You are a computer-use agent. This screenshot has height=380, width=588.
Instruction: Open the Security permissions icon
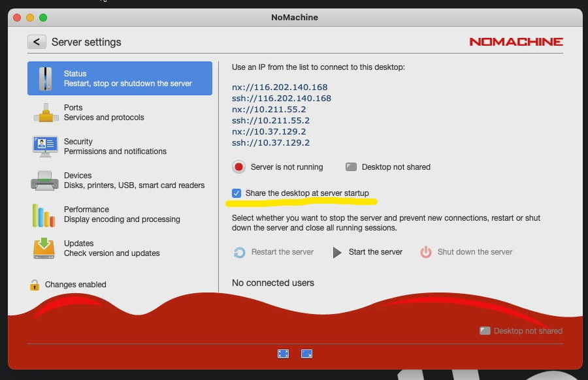[x=45, y=146]
